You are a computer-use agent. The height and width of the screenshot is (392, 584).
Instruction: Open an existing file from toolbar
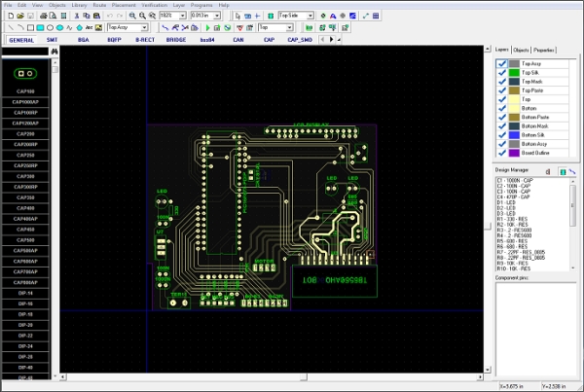[20, 16]
